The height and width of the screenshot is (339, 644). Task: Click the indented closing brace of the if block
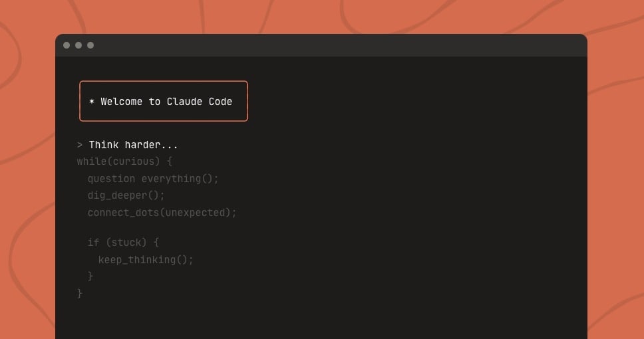coord(90,276)
